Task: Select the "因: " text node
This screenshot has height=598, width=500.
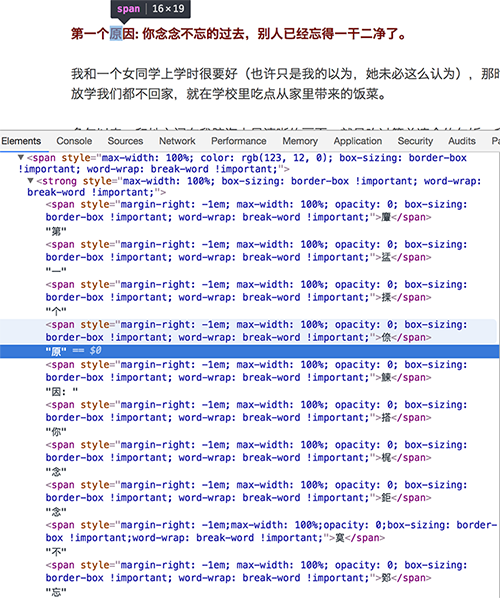Action: pos(62,391)
